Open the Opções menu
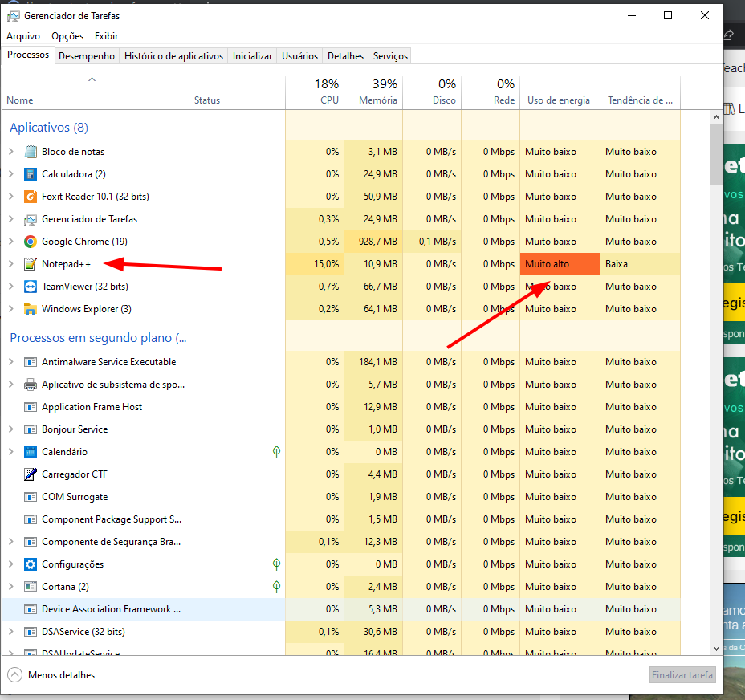Viewport: 745px width, 700px height. coord(67,36)
